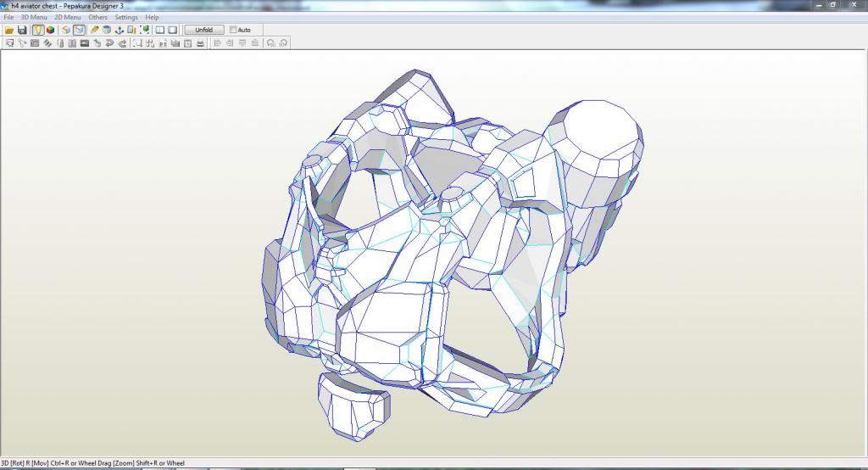The width and height of the screenshot is (868, 470).
Task: Open the 2D Menu
Action: [x=68, y=17]
